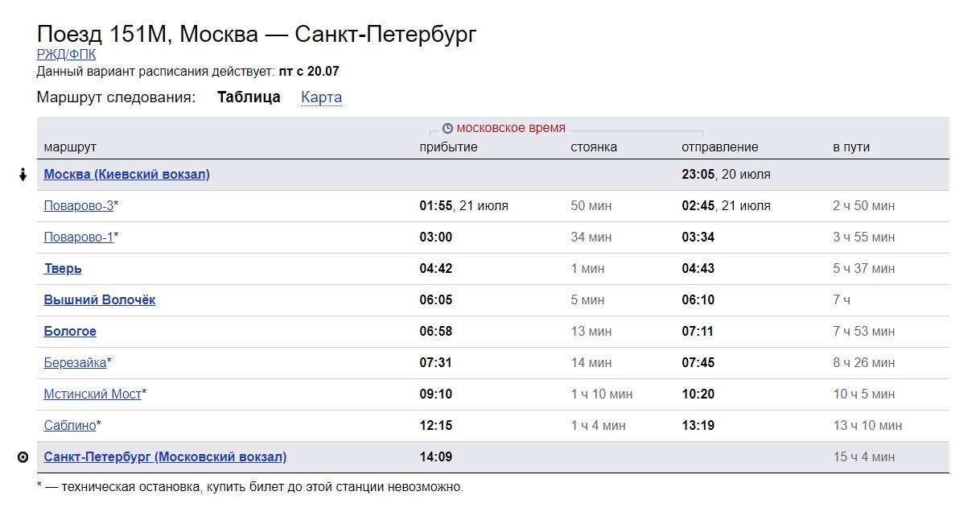Click the московское время label
This screenshot has width=980, height=512.
tap(511, 128)
